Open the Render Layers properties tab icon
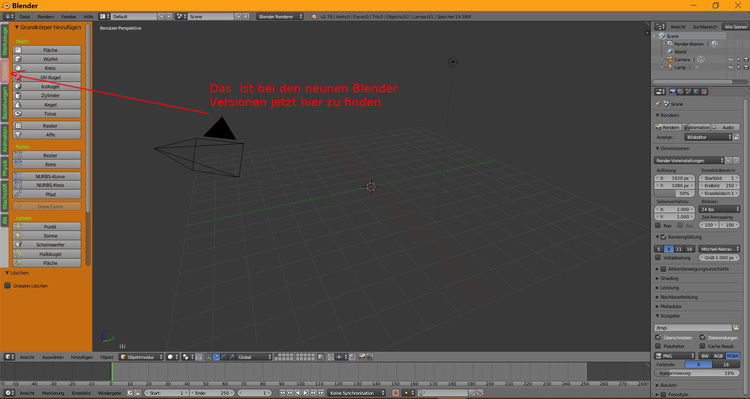The image size is (750, 399). tap(681, 92)
